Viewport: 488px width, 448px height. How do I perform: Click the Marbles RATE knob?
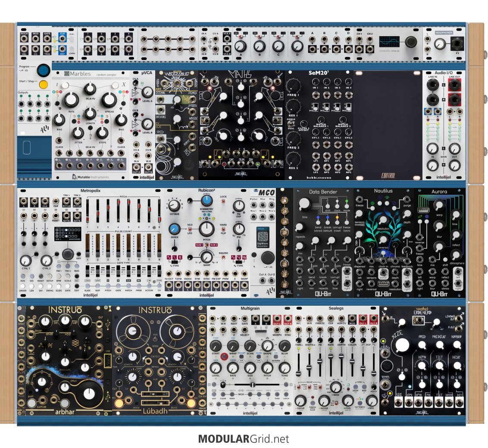(x=71, y=100)
